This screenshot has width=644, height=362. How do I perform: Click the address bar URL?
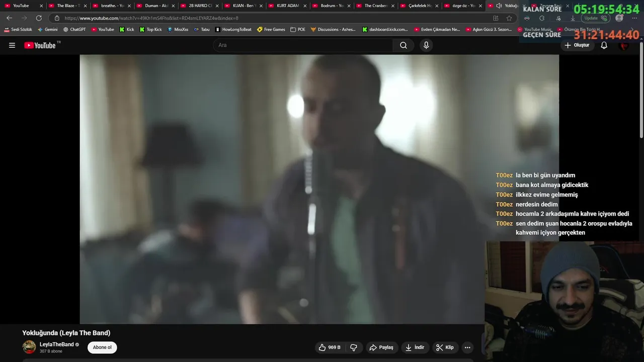coord(151,18)
